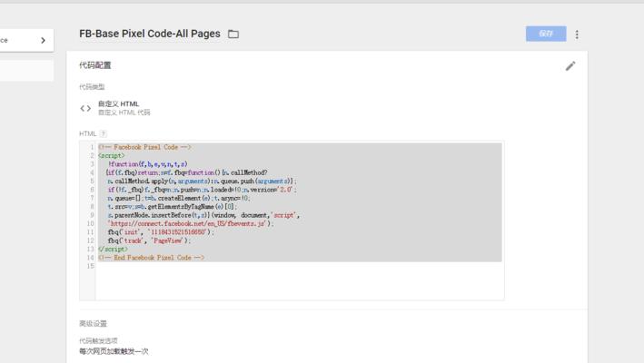Click the 每次网页加载触发一次 firing option text
Image resolution: width=644 pixels, height=363 pixels.
coord(114,351)
